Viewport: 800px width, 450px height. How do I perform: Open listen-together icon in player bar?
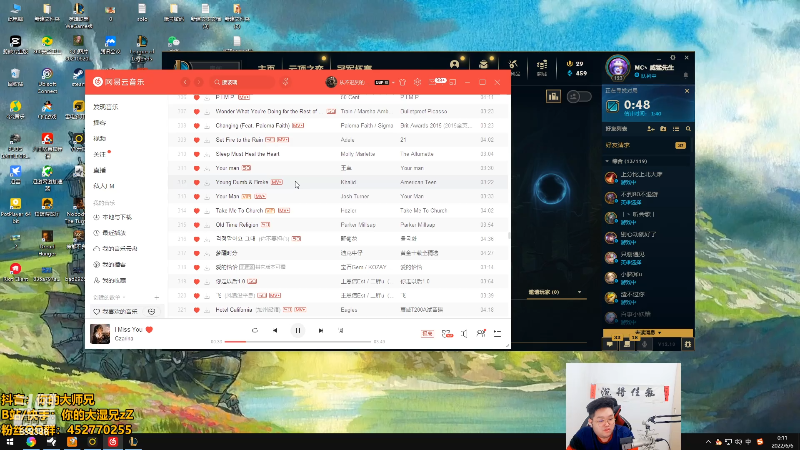[481, 333]
